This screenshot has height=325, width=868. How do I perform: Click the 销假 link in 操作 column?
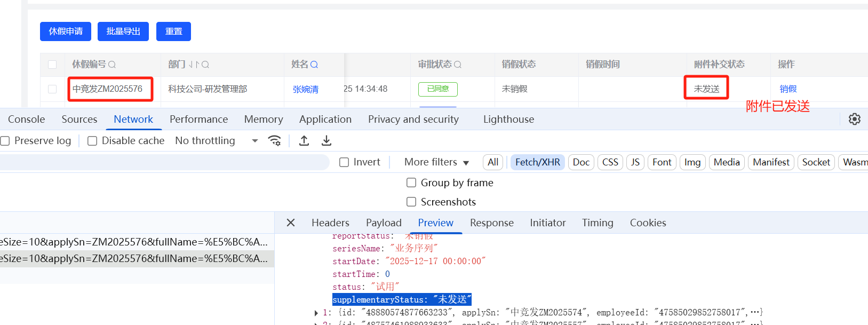pos(788,89)
